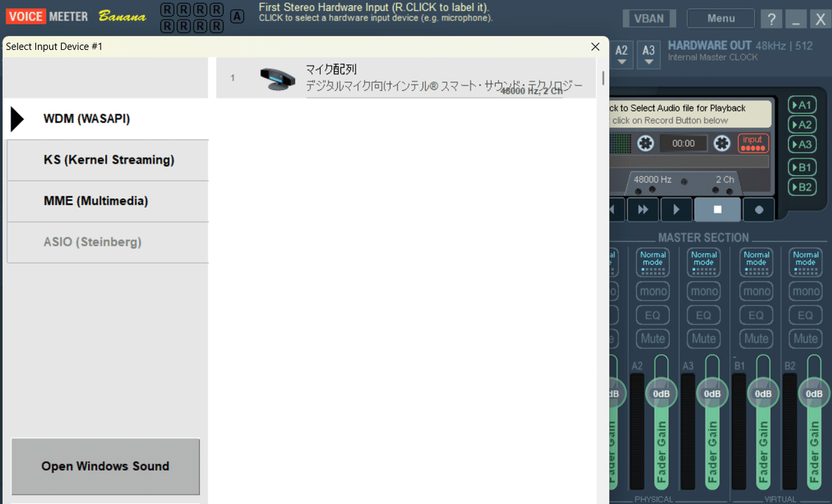Select the ASIO (Steinberg) tab
832x504 pixels.
point(107,242)
